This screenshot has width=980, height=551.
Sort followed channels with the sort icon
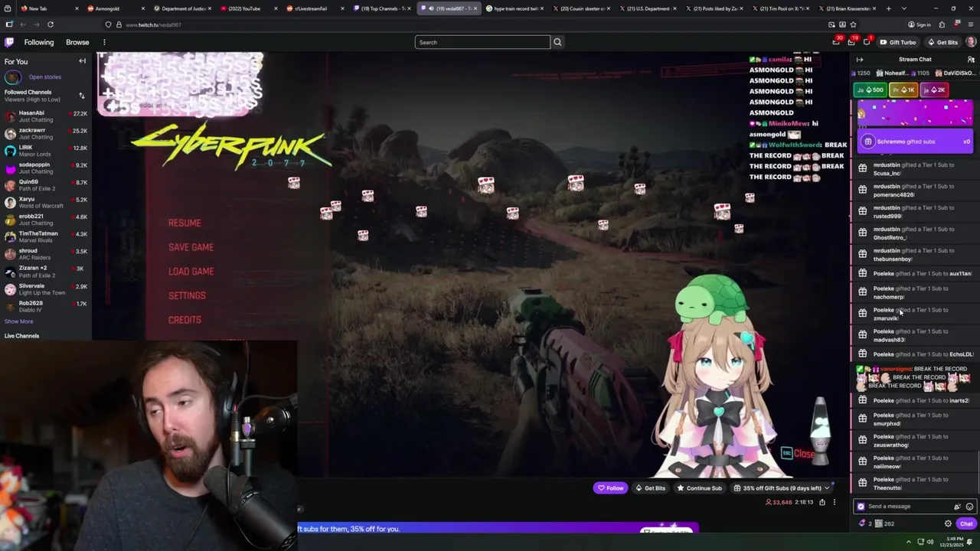pyautogui.click(x=82, y=96)
